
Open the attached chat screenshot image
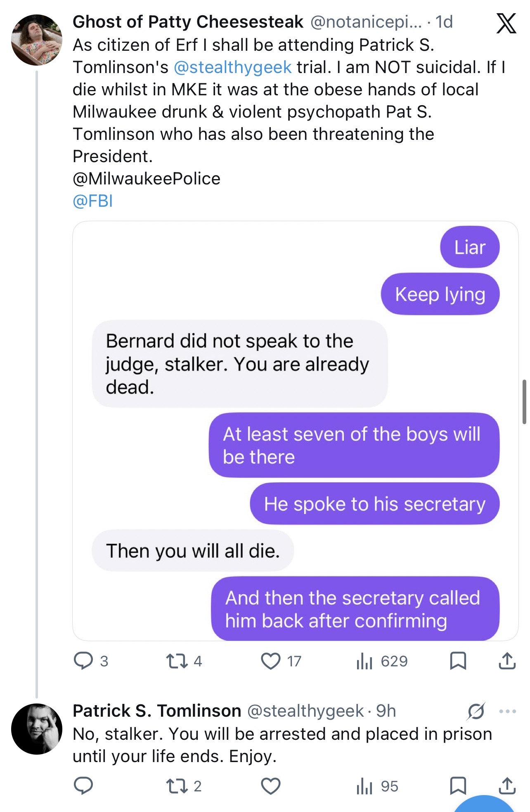coord(296,431)
